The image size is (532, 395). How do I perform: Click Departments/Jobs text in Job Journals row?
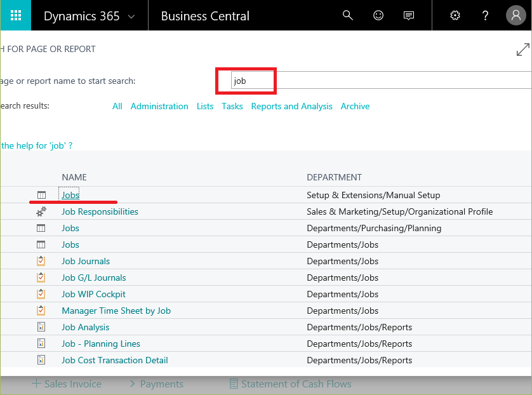point(342,261)
